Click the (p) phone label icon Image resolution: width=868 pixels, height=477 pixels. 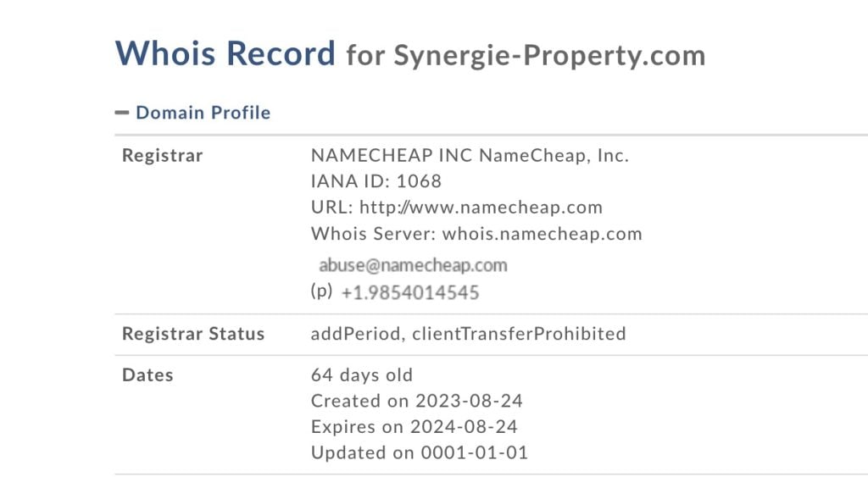click(321, 291)
